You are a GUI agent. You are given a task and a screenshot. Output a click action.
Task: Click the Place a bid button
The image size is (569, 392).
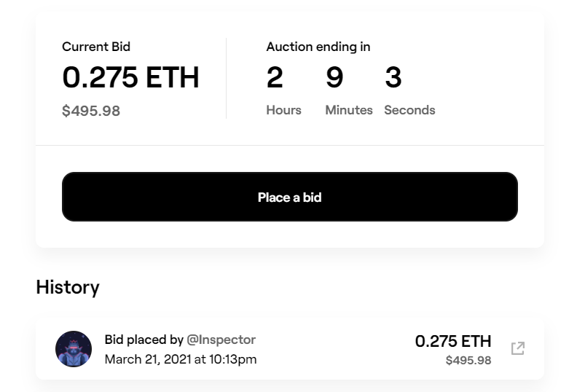289,197
